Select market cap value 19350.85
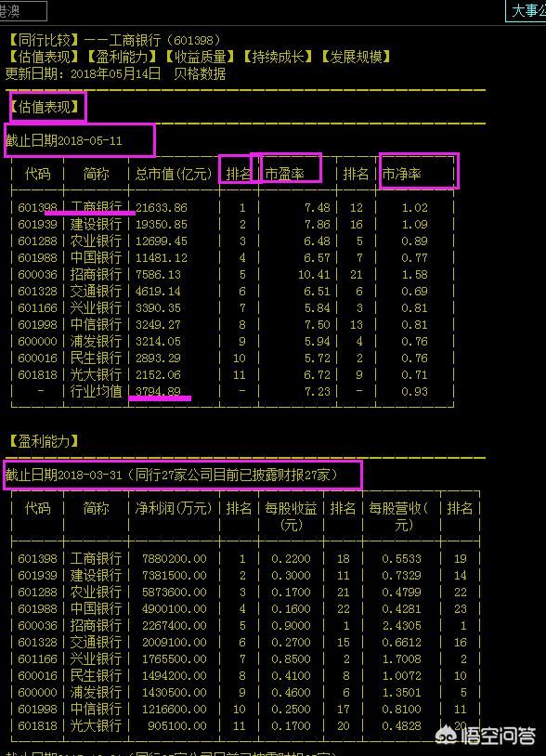 (x=161, y=225)
